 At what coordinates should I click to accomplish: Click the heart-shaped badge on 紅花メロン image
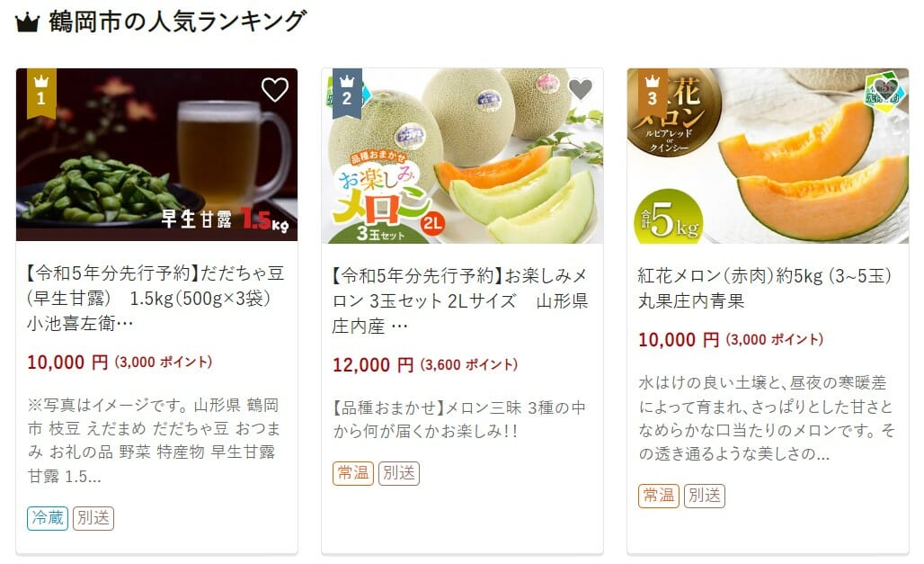click(x=882, y=91)
